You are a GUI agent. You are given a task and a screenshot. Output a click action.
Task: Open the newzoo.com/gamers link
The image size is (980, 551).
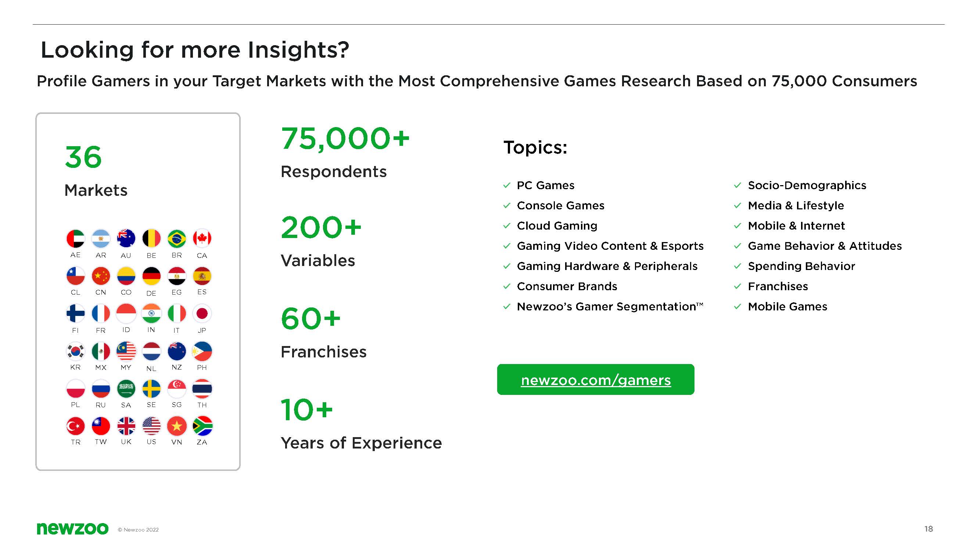click(596, 380)
